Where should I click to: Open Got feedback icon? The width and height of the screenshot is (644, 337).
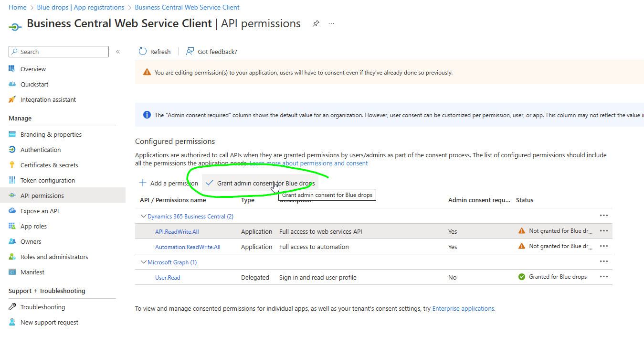click(x=190, y=52)
